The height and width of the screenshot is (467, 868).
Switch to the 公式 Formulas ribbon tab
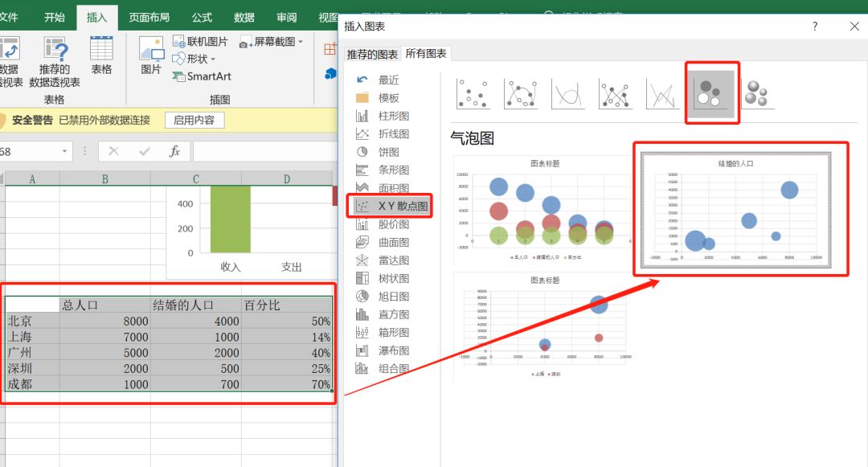point(202,17)
